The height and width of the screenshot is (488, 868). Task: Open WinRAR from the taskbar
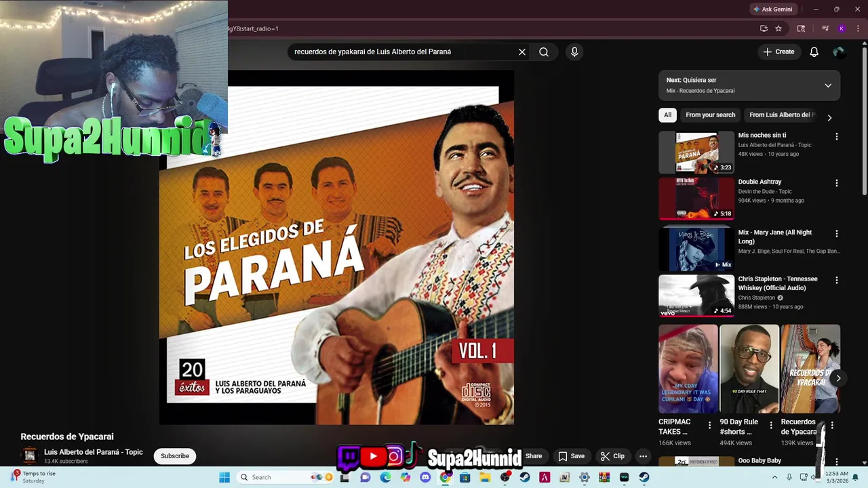click(604, 477)
